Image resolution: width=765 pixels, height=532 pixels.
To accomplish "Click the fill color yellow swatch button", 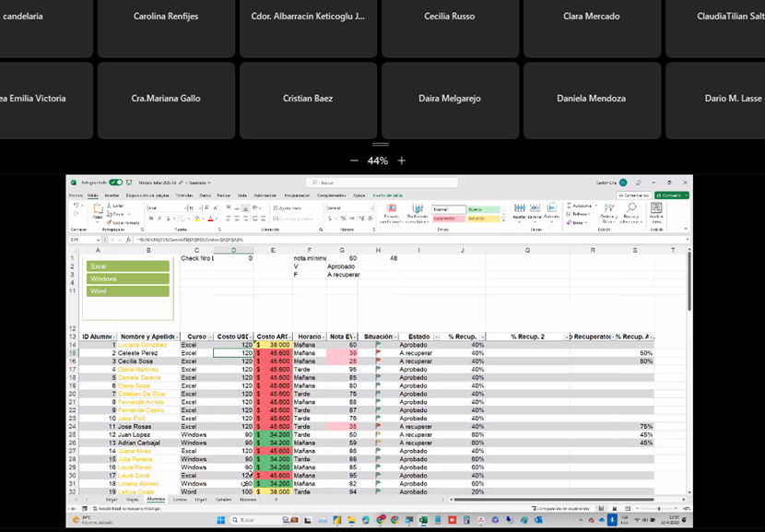I will [x=197, y=219].
